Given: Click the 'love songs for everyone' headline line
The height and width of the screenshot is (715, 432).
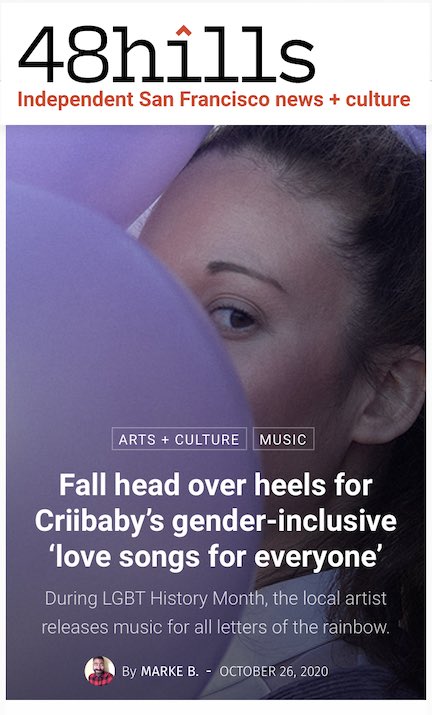Looking at the screenshot, I should pos(215,557).
